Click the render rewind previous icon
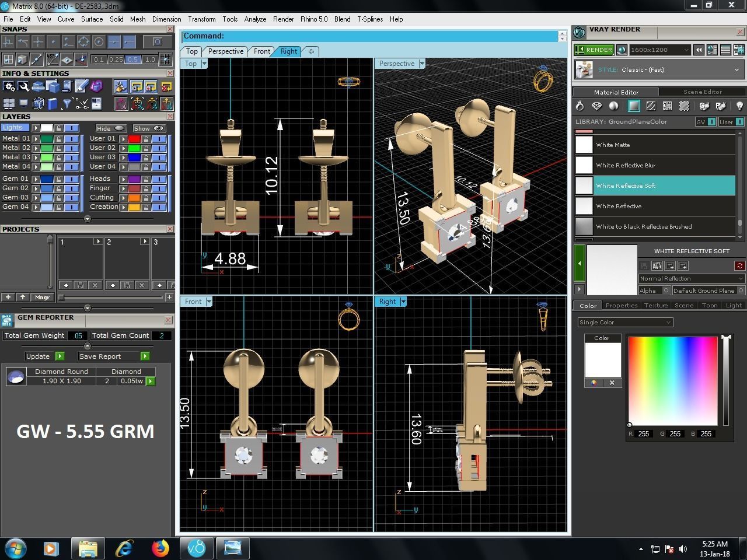 pos(699,50)
